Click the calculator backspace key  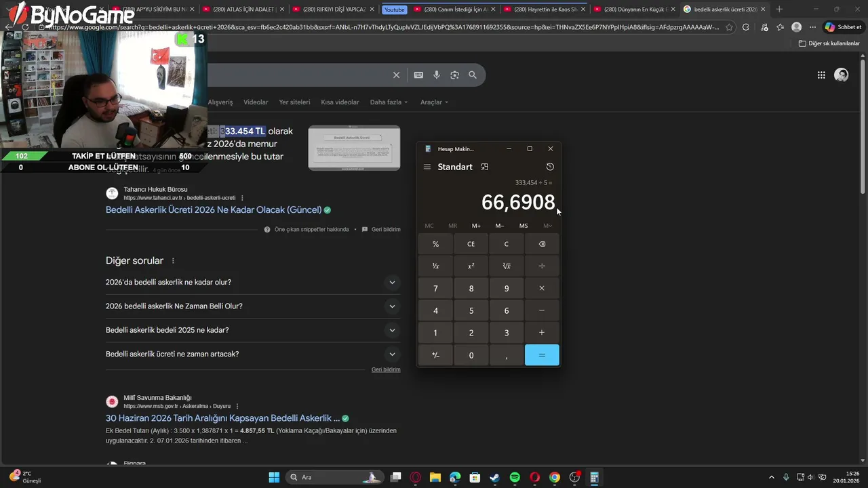coord(542,244)
